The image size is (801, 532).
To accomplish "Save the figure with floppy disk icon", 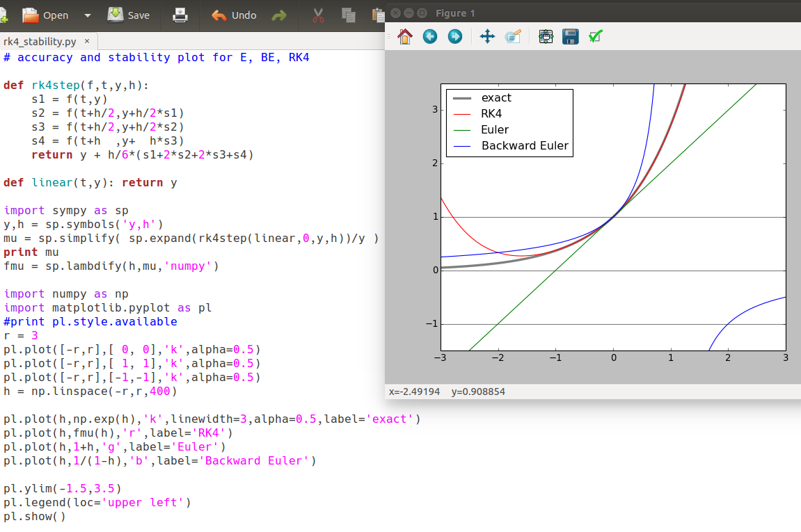I will coord(570,36).
